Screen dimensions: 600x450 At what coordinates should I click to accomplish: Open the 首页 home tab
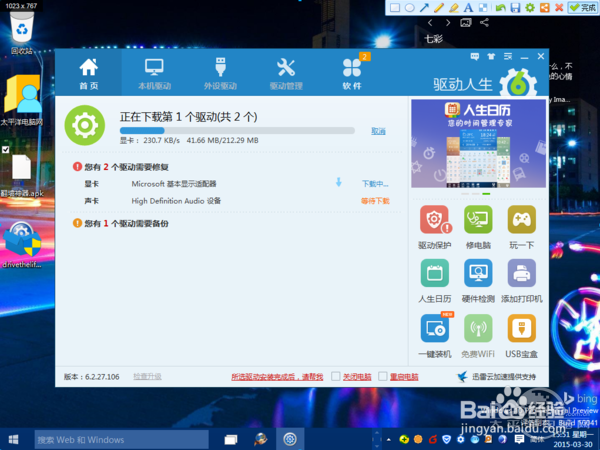[88, 74]
